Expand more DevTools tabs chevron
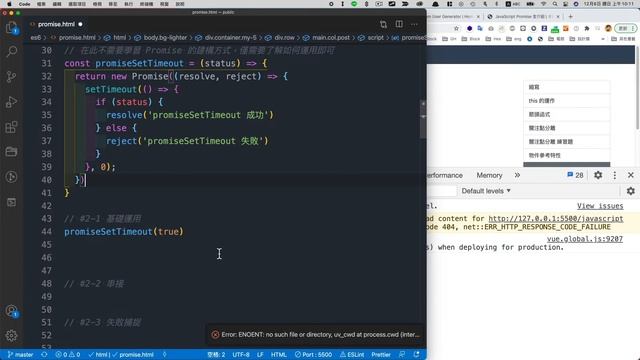Viewport: 640px width, 360px height. click(x=517, y=175)
